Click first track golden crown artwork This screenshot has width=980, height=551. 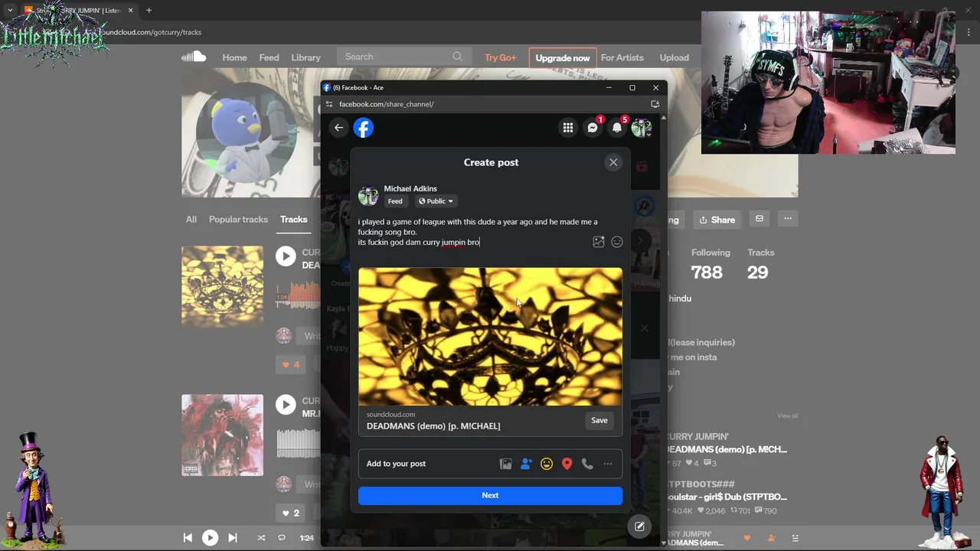pos(222,286)
